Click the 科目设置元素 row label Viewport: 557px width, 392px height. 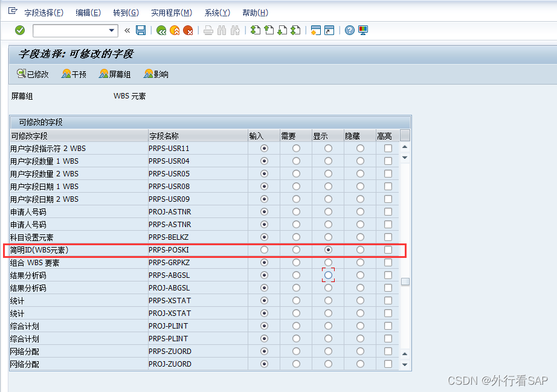coord(31,237)
